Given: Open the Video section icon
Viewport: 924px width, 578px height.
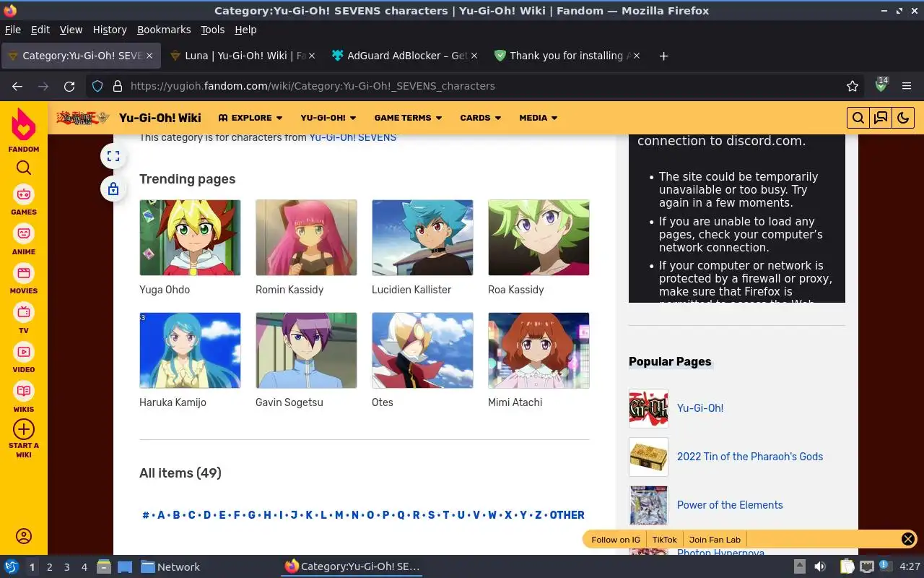Looking at the screenshot, I should click(x=24, y=352).
